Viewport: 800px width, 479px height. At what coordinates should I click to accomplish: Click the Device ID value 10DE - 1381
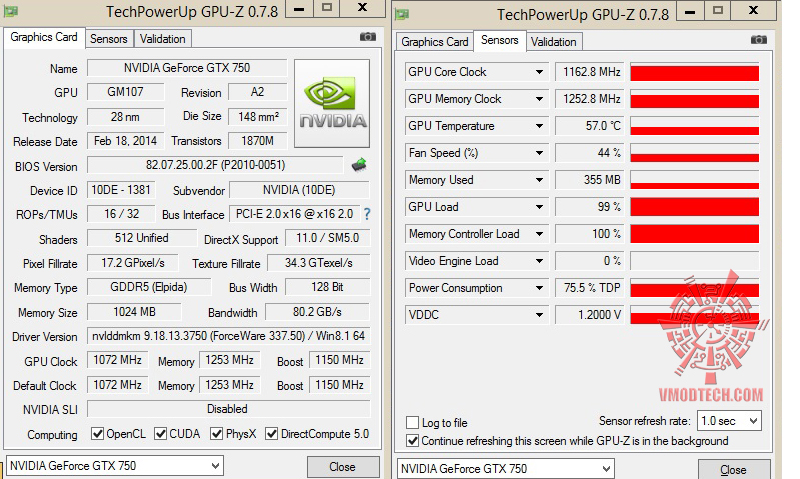pos(121,190)
